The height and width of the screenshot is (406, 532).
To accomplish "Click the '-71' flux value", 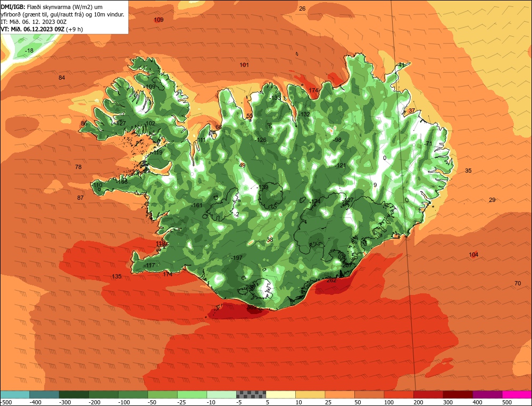I will coord(428,143).
